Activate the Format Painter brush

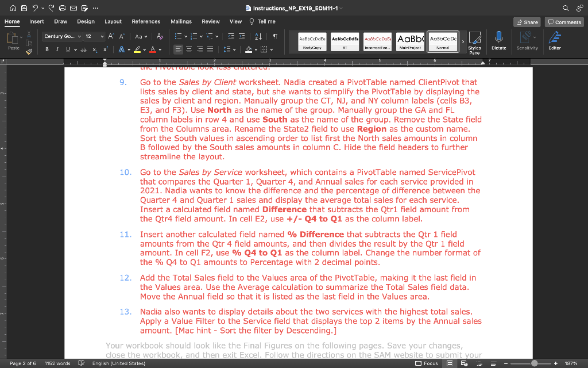(29, 51)
